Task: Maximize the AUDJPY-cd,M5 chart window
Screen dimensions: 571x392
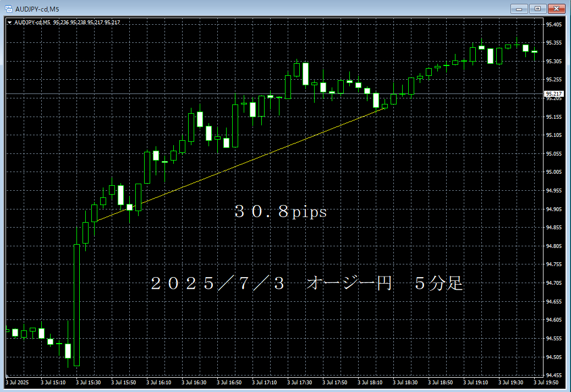Action: point(537,8)
